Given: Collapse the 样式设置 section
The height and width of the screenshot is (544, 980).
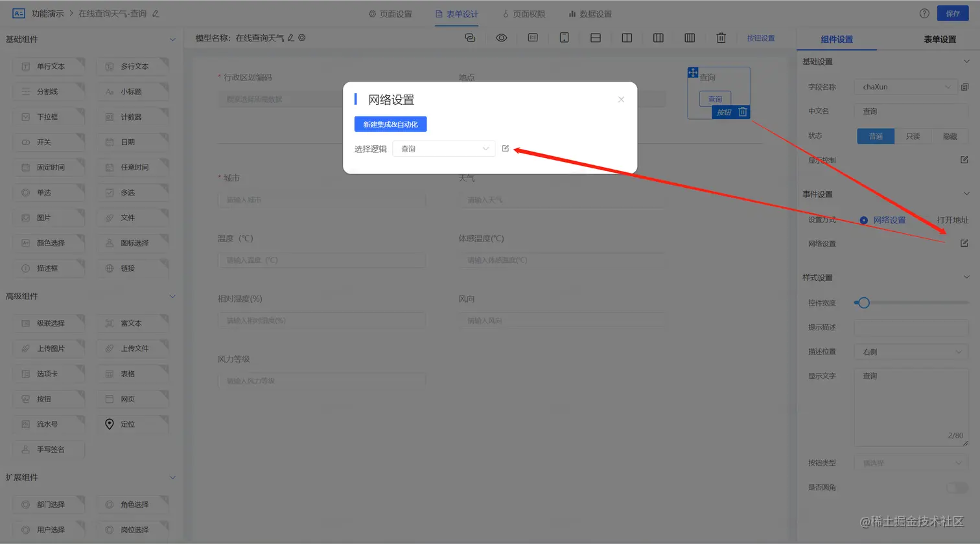Looking at the screenshot, I should (x=966, y=277).
